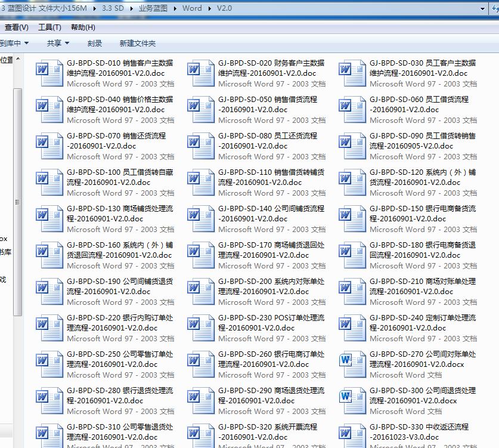
Task: Click the navigation pane scrollbar thumb
Action: (17, 202)
